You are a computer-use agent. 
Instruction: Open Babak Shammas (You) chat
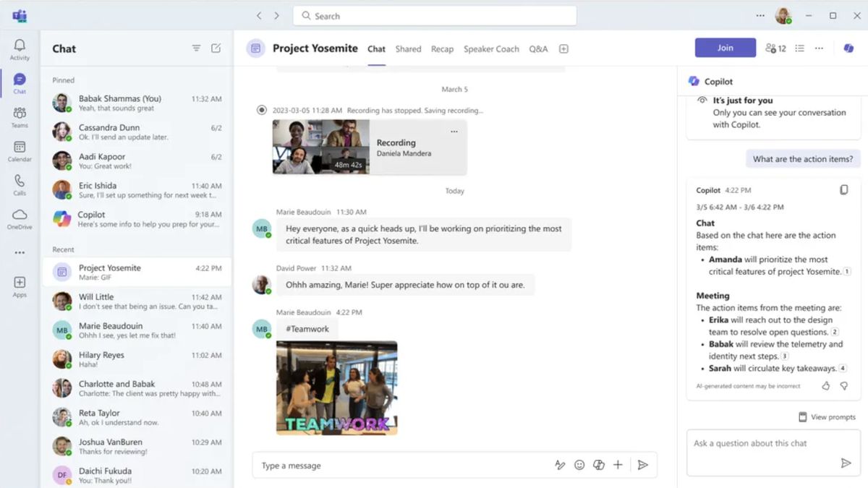pyautogui.click(x=137, y=103)
